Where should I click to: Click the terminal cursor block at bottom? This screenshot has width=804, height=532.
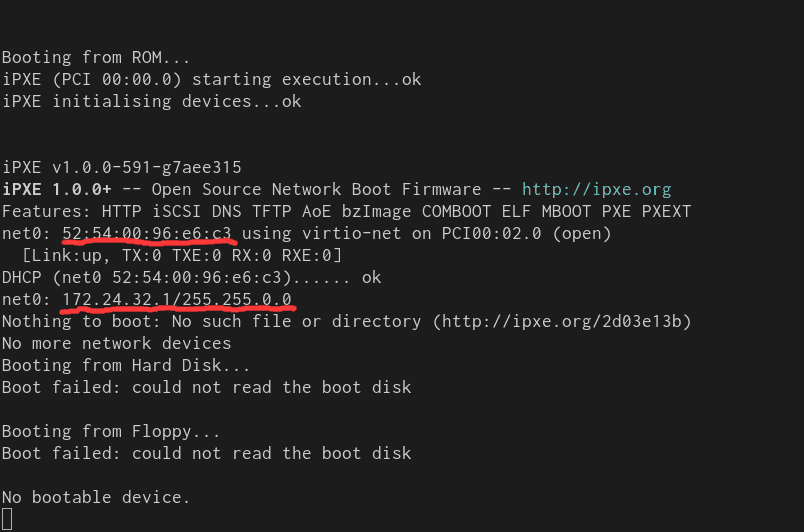pyautogui.click(x=7, y=519)
